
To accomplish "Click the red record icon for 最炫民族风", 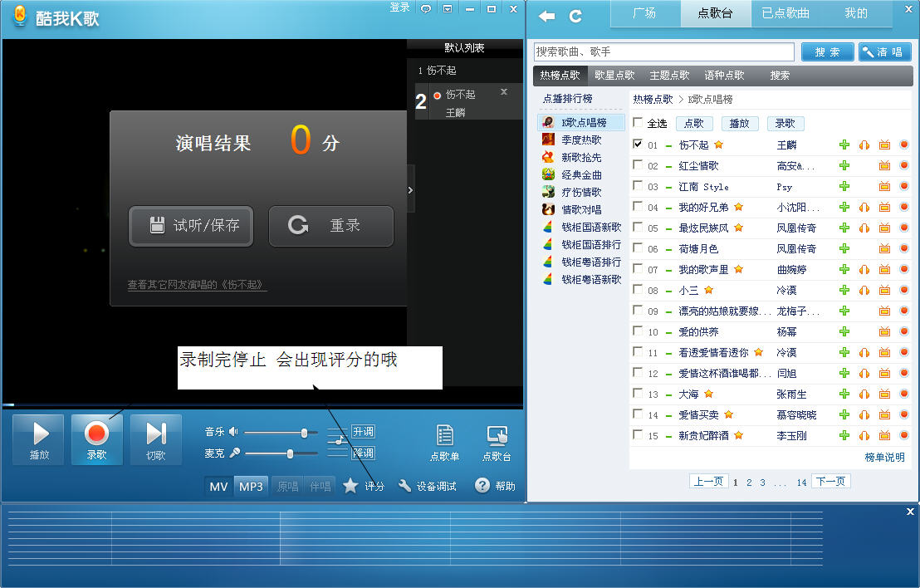I will click(x=904, y=228).
